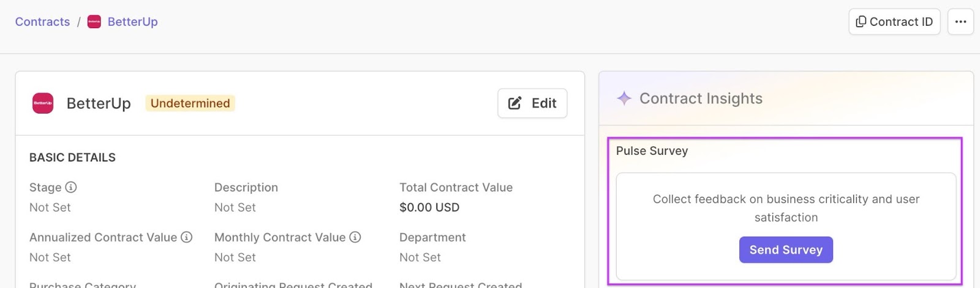
Task: Click the BetterUp contract title text
Action: (x=99, y=103)
